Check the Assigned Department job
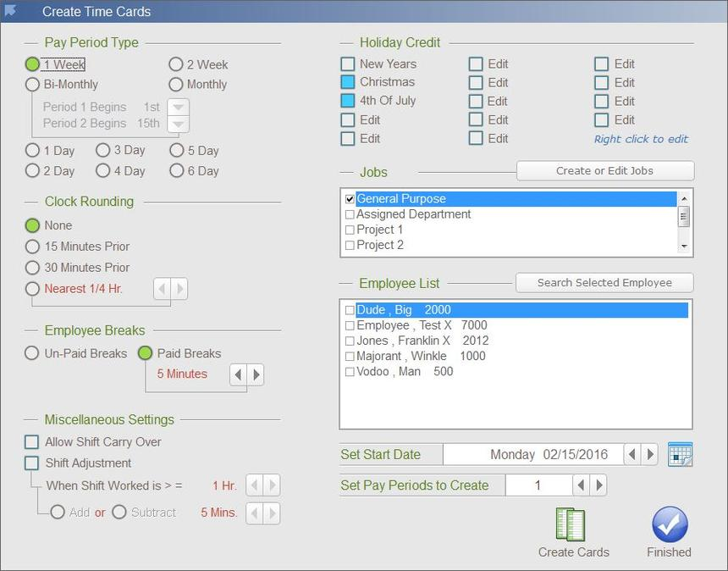728x571 pixels. click(350, 214)
